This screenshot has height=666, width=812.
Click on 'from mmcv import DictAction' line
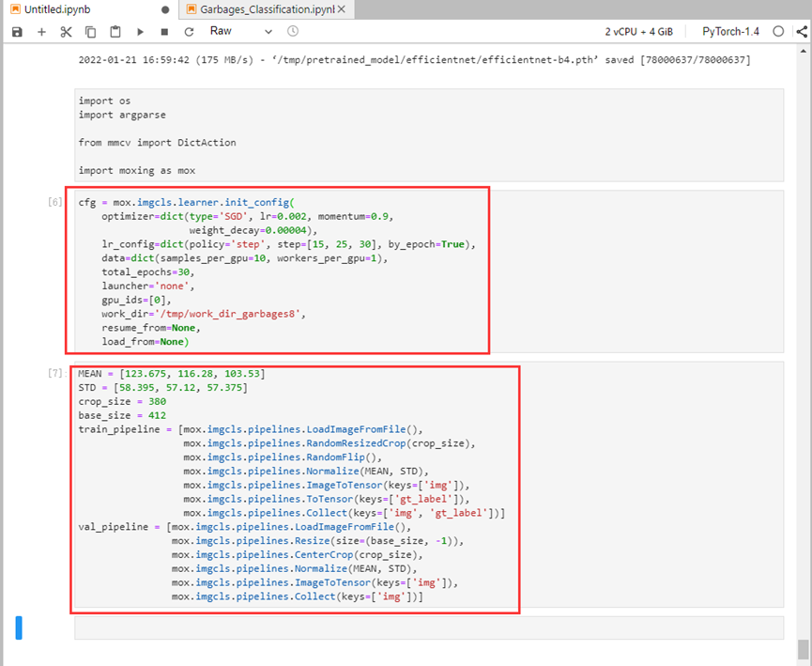(157, 143)
